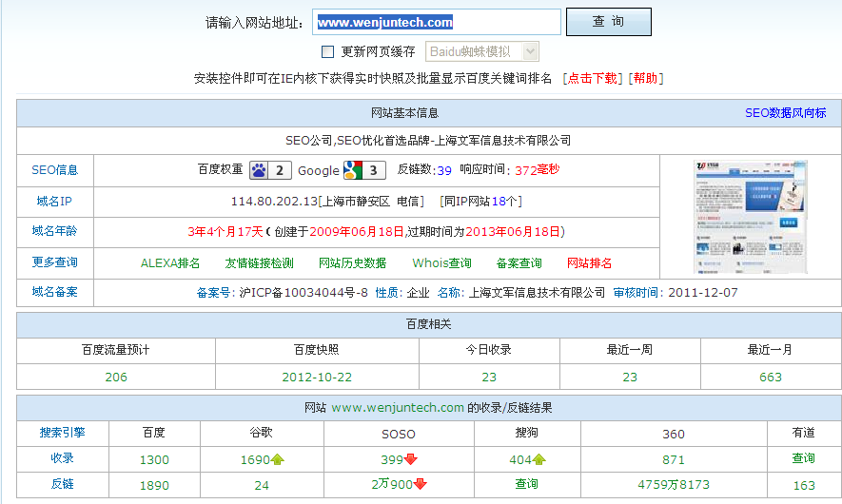Click the website address input field
This screenshot has height=504, width=842.
point(437,22)
